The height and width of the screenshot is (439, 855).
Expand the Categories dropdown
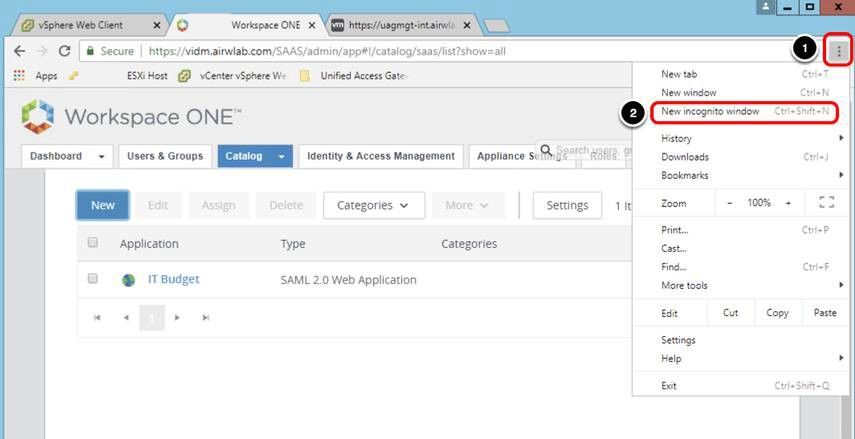(373, 205)
